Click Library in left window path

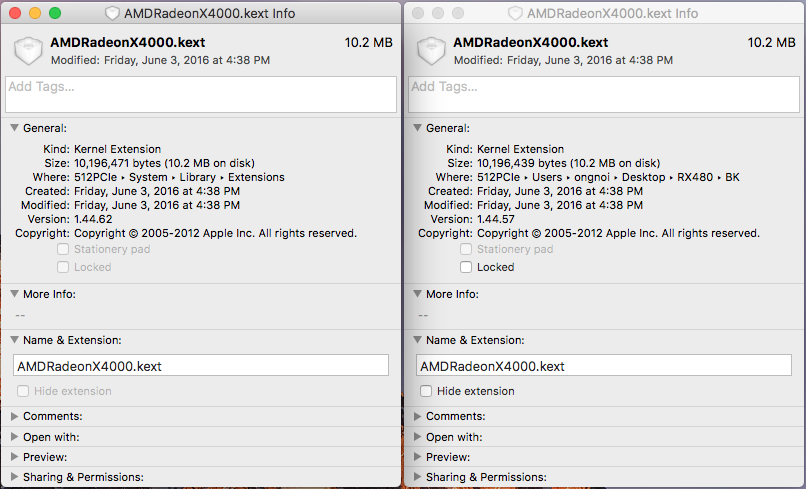coord(197,177)
